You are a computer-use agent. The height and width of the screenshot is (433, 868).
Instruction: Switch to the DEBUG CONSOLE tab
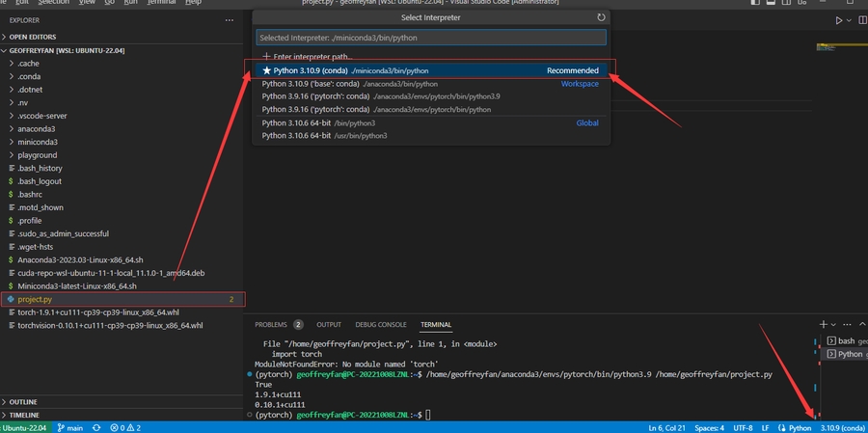[379, 325]
